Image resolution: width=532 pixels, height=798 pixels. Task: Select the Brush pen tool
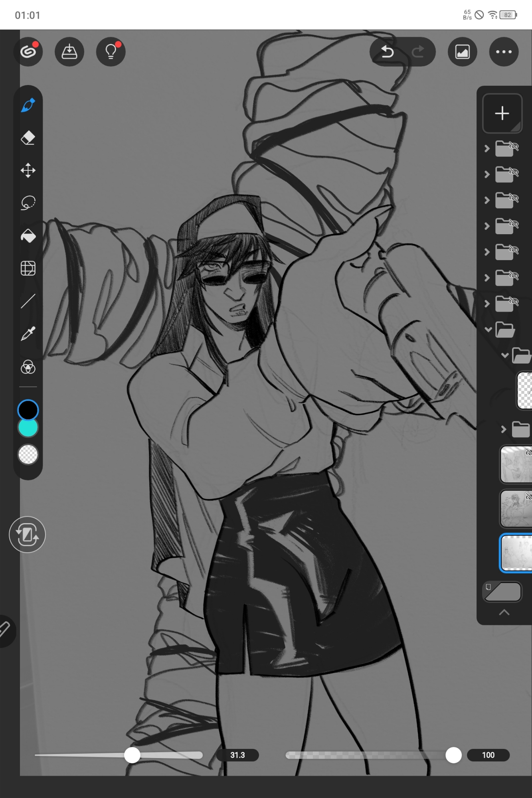[x=28, y=105]
